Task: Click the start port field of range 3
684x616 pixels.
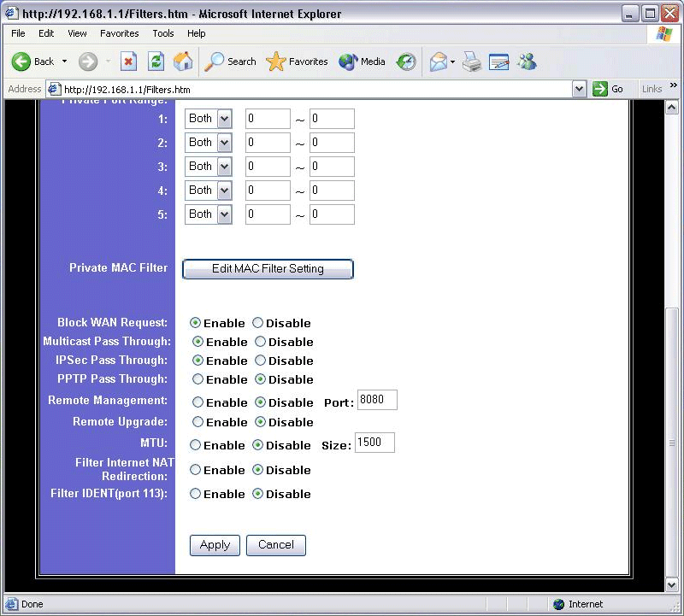Action: coord(268,167)
